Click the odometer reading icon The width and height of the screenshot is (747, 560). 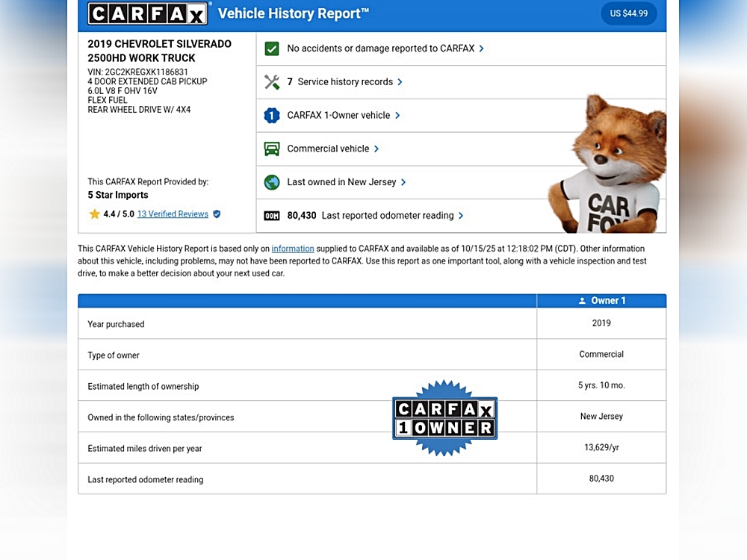pyautogui.click(x=272, y=216)
